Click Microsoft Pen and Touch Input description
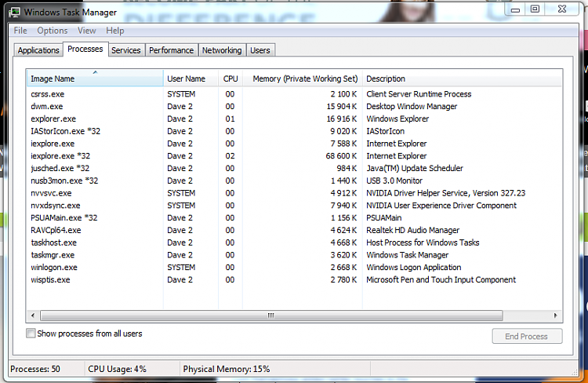Viewport: 588px width, 383px height. [x=441, y=279]
